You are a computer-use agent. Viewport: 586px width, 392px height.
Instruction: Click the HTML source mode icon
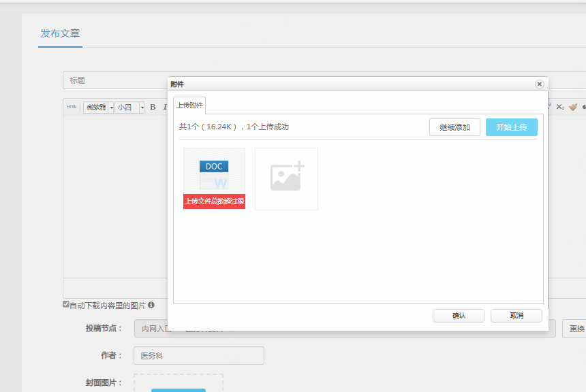[72, 107]
